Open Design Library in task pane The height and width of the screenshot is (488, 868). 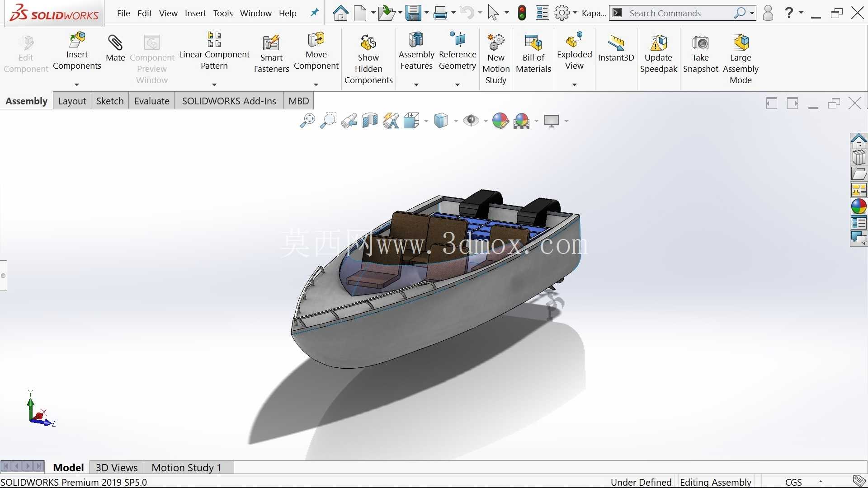click(x=859, y=158)
